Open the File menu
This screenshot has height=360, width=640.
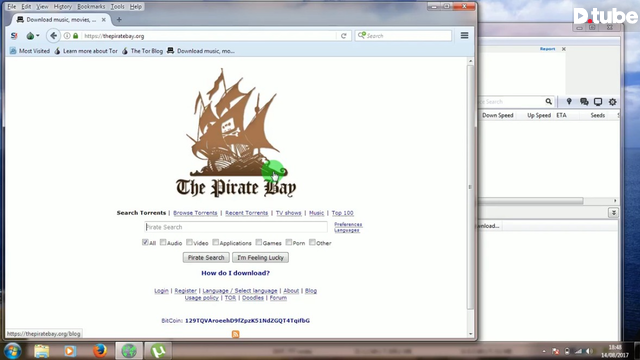pyautogui.click(x=12, y=7)
